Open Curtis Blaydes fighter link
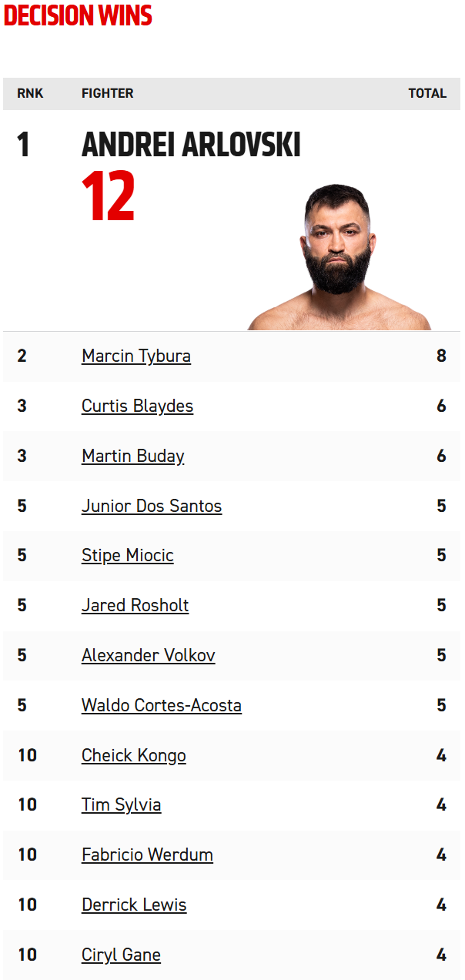 pyautogui.click(x=137, y=406)
